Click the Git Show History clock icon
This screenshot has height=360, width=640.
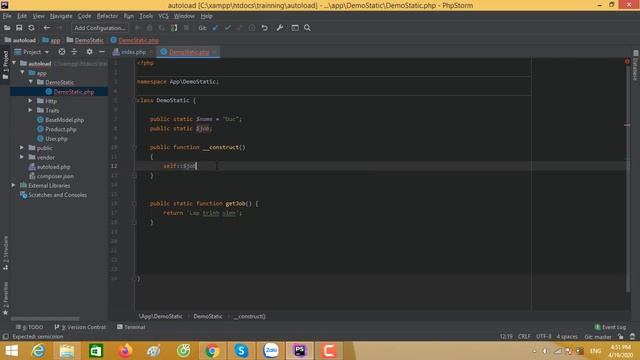point(252,28)
